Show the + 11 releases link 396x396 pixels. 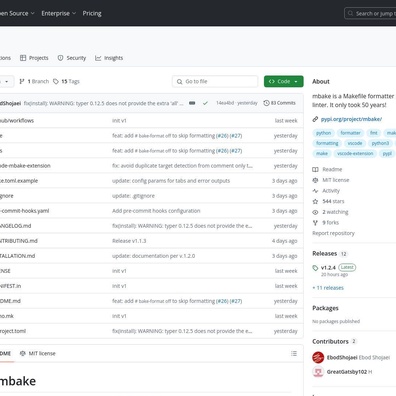pos(328,288)
